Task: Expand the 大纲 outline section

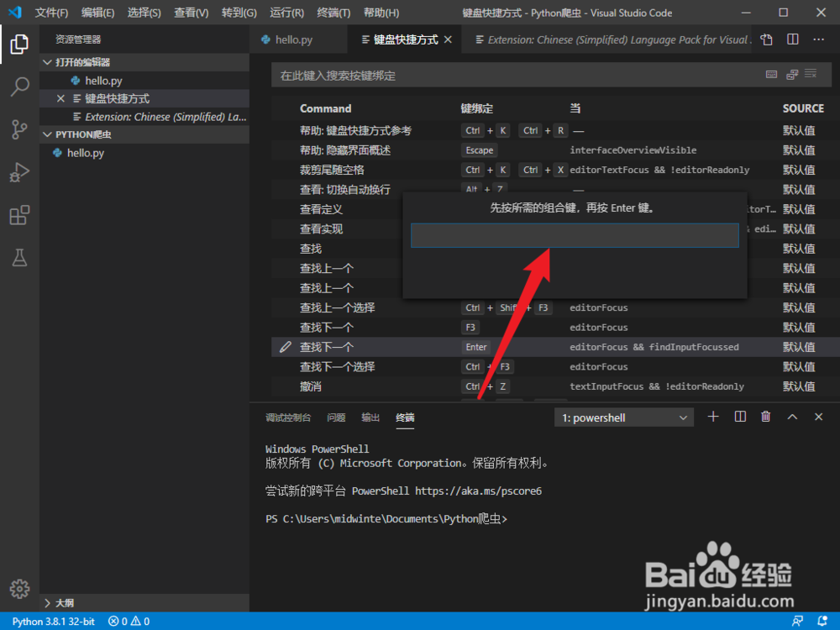Action: (x=145, y=603)
